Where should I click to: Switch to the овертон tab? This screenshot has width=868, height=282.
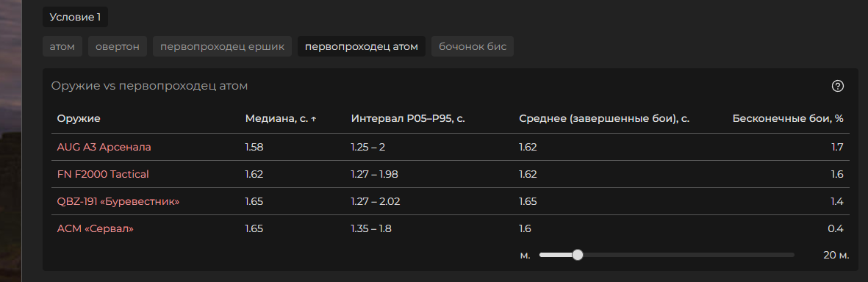118,46
